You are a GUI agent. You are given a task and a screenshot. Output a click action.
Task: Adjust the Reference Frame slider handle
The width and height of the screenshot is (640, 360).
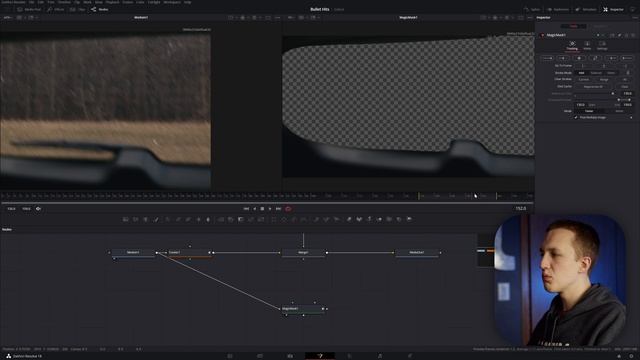[x=612, y=93]
